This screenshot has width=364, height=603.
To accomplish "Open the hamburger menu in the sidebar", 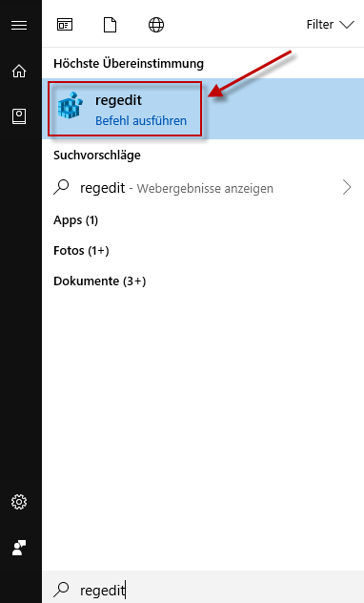I will pos(19,26).
